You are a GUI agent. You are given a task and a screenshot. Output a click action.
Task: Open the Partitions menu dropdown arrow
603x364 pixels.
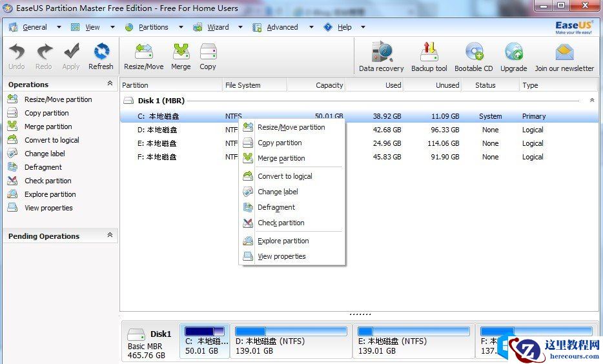tap(181, 27)
